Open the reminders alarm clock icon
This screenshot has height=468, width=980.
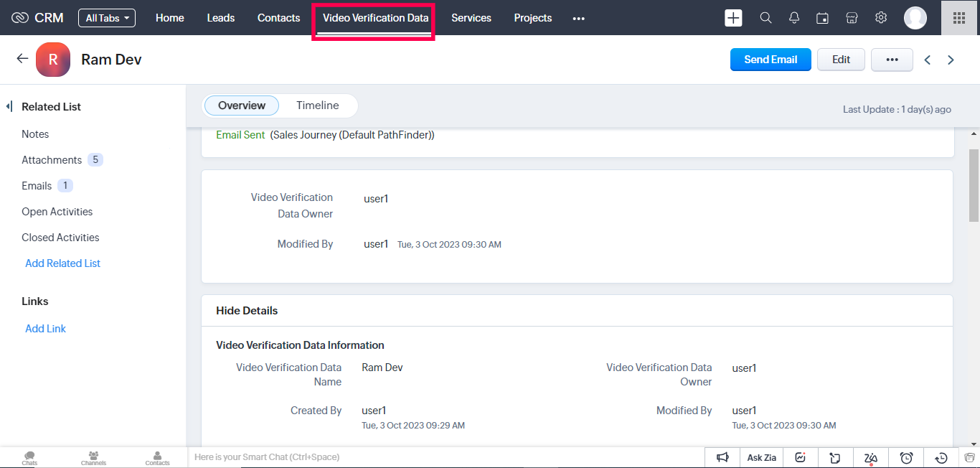tap(906, 457)
